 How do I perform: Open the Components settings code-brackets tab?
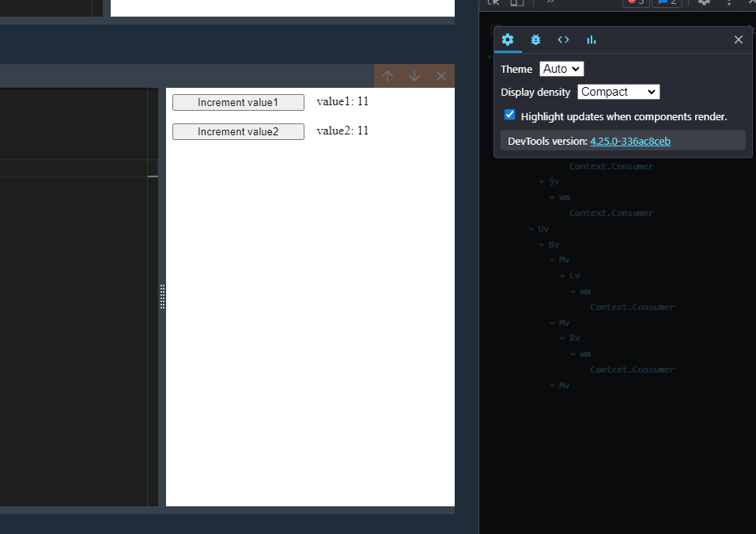563,40
